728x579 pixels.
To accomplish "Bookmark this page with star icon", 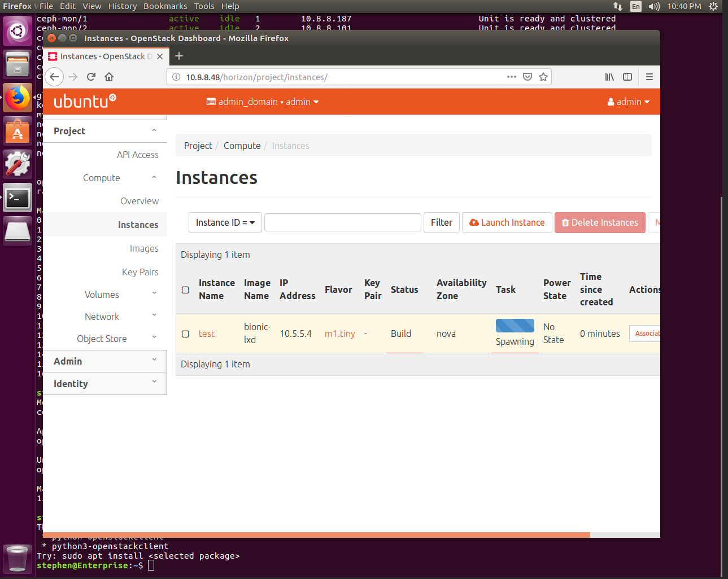I will [543, 77].
